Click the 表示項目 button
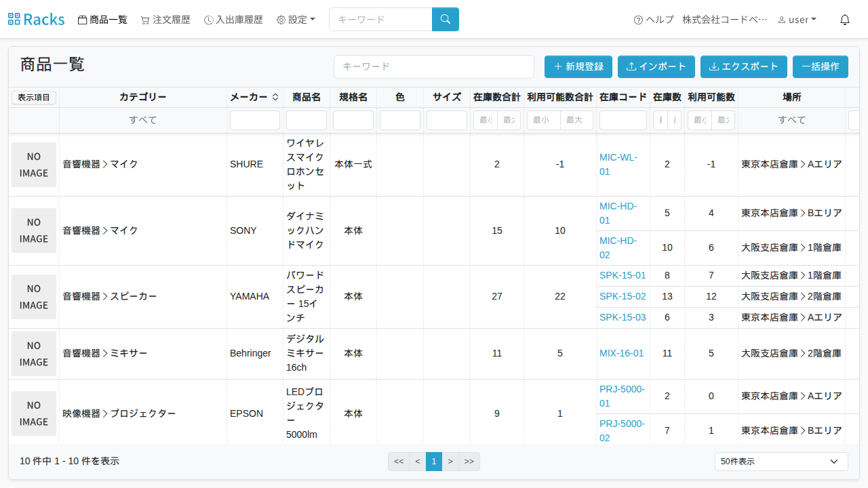This screenshot has width=868, height=488. pos(34,98)
